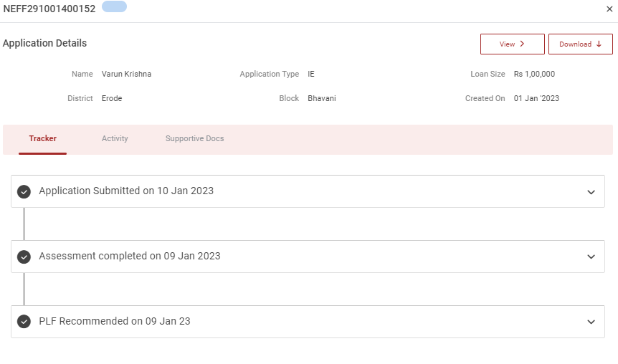
Task: Expand the Application Submitted step chevron
Action: coord(591,192)
